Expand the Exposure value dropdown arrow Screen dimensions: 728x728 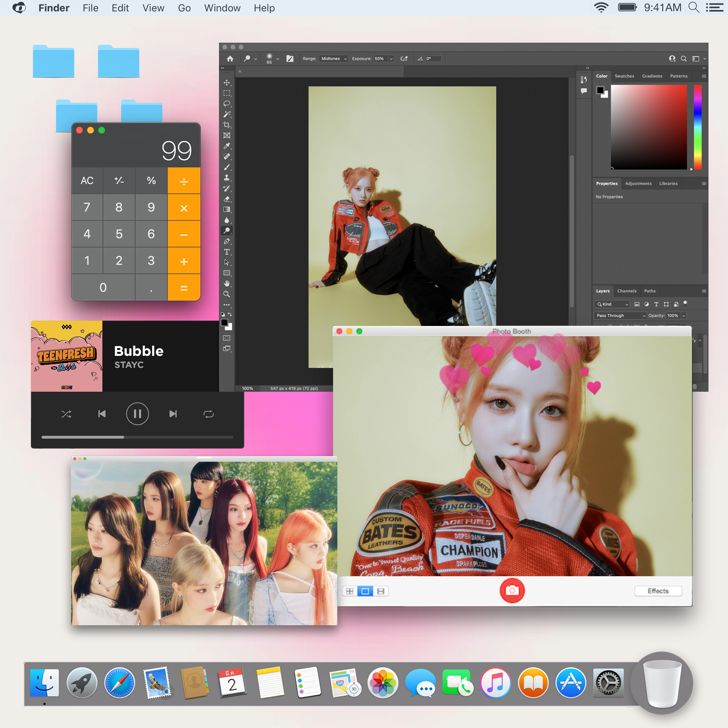click(391, 59)
